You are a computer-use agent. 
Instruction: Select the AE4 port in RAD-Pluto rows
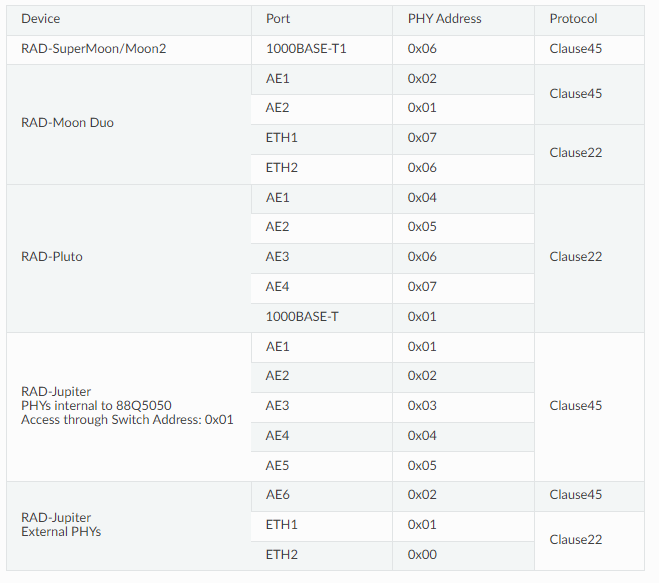(278, 287)
